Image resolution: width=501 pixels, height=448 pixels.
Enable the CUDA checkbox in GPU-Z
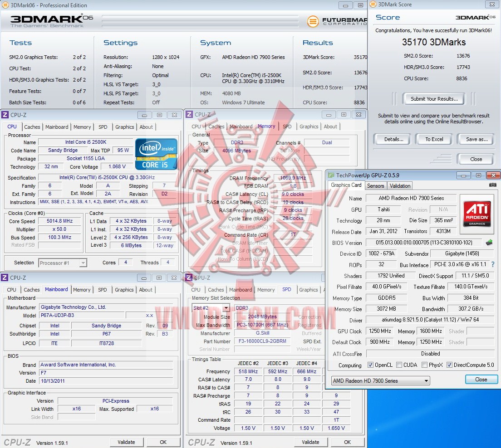tap(399, 365)
